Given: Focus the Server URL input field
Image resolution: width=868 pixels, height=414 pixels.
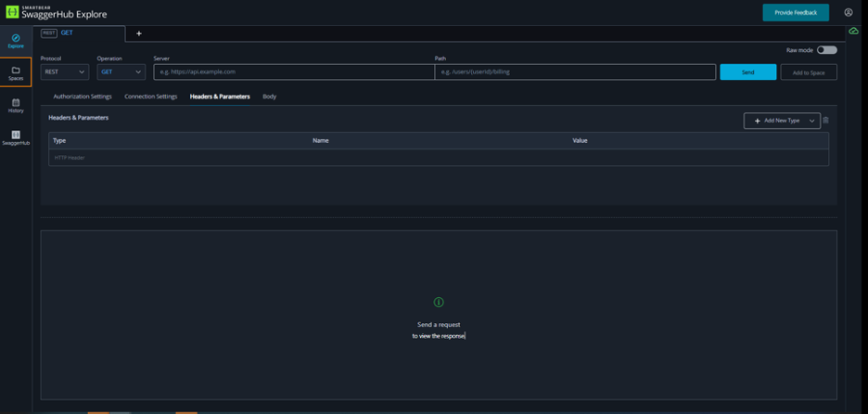Looking at the screenshot, I should pyautogui.click(x=294, y=72).
